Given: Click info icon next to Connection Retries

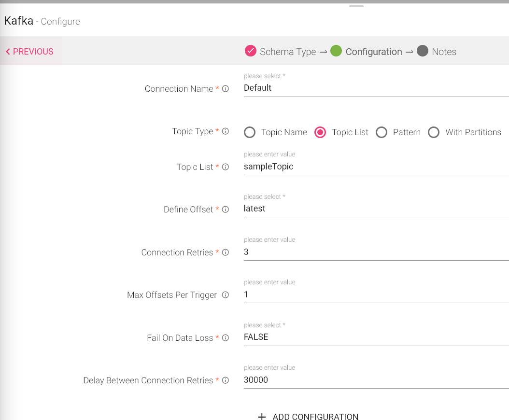Looking at the screenshot, I should pos(225,252).
